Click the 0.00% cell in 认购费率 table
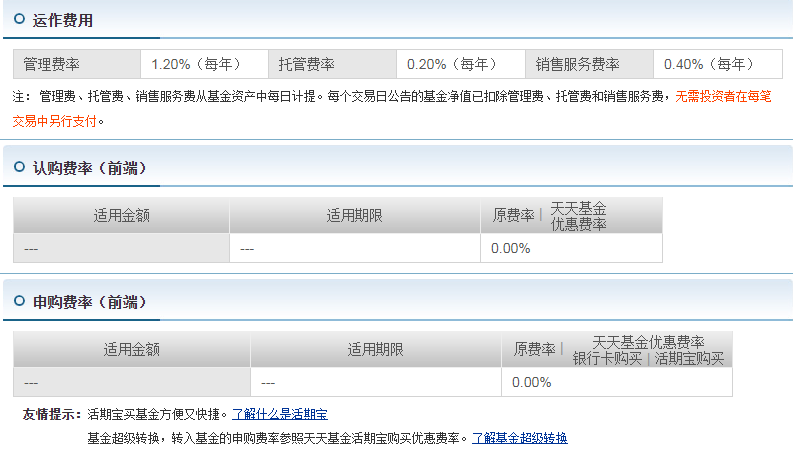Image resolution: width=793 pixels, height=454 pixels. [571, 248]
